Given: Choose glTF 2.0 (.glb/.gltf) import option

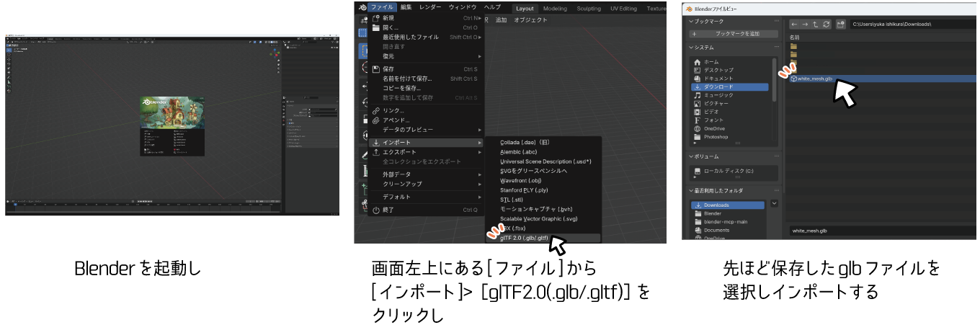Looking at the screenshot, I should (x=524, y=238).
